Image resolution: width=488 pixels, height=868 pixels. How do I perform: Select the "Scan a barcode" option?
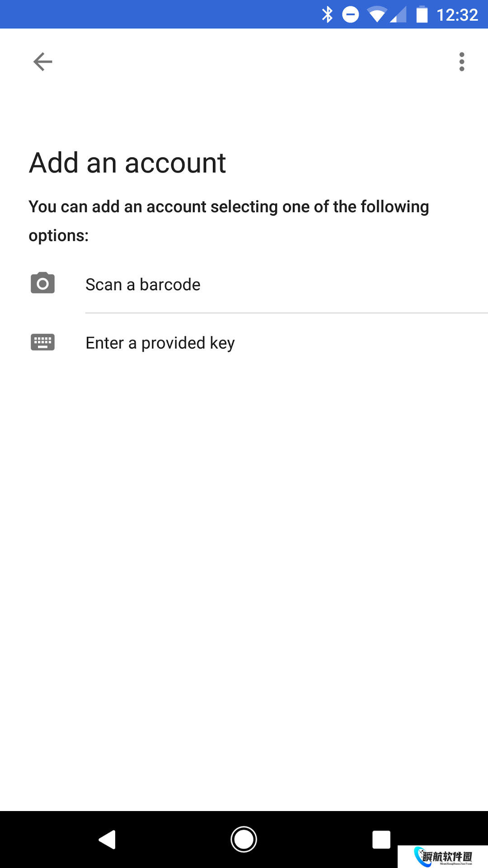[x=143, y=285]
